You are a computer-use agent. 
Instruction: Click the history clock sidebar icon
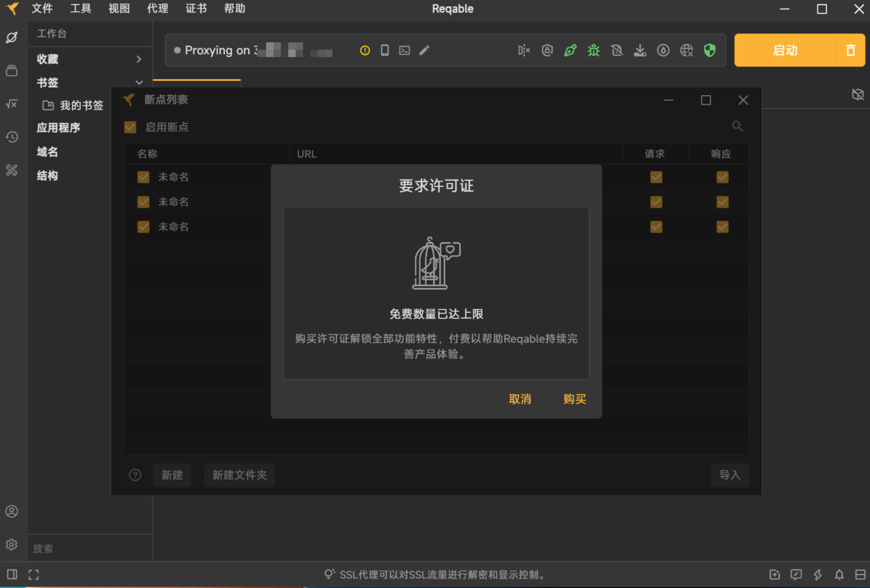[12, 137]
